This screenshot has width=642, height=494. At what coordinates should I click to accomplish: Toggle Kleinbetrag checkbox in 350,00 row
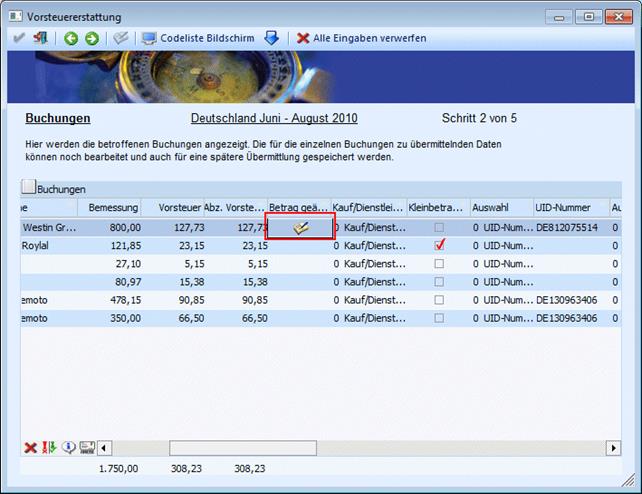[439, 318]
